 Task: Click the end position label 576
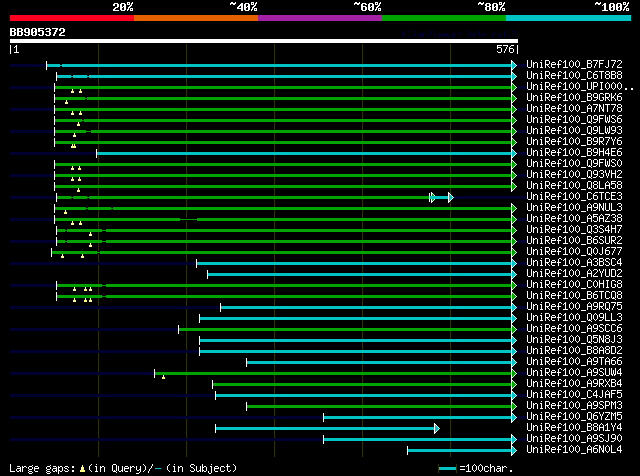[505, 49]
